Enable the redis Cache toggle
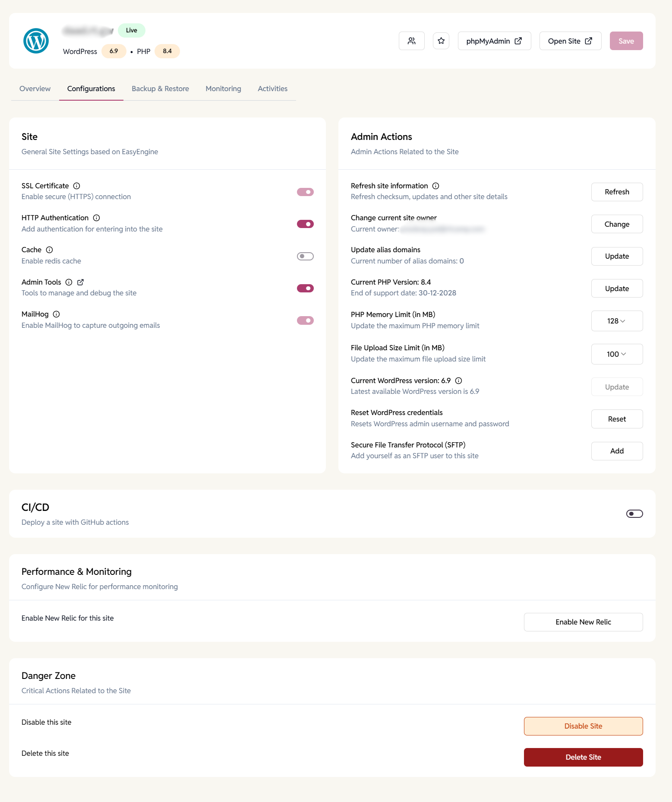 (305, 256)
